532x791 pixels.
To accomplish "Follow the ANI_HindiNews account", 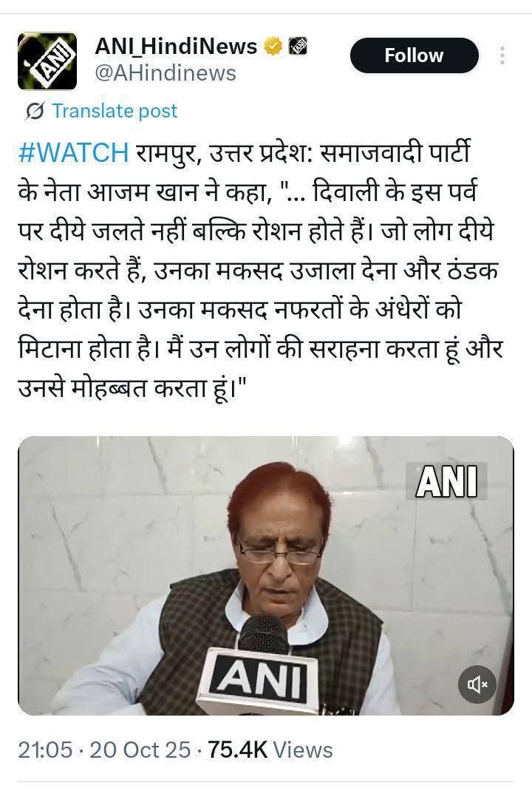I will click(414, 55).
